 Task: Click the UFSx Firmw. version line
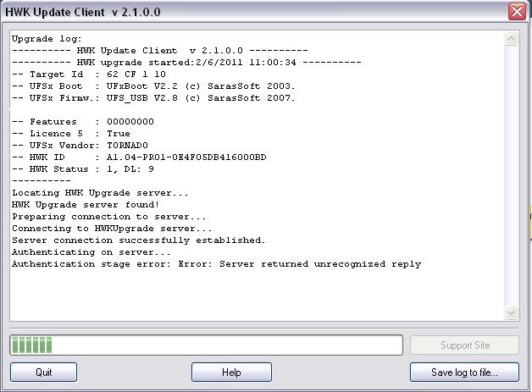pyautogui.click(x=152, y=98)
